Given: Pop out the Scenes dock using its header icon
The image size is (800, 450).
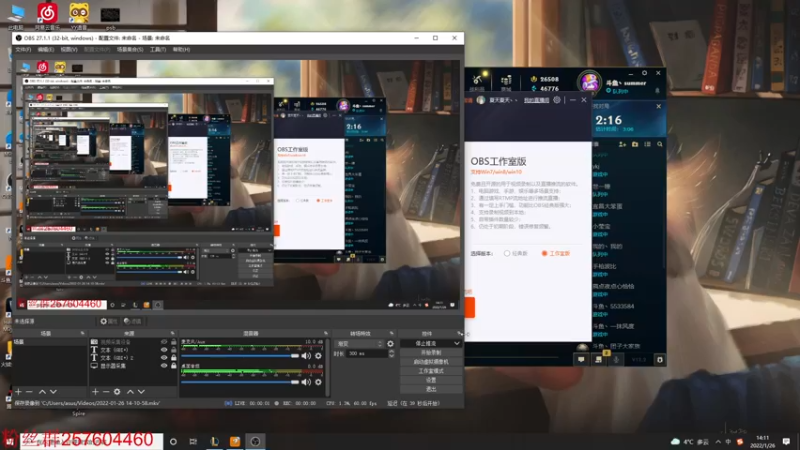Looking at the screenshot, I should tap(82, 333).
